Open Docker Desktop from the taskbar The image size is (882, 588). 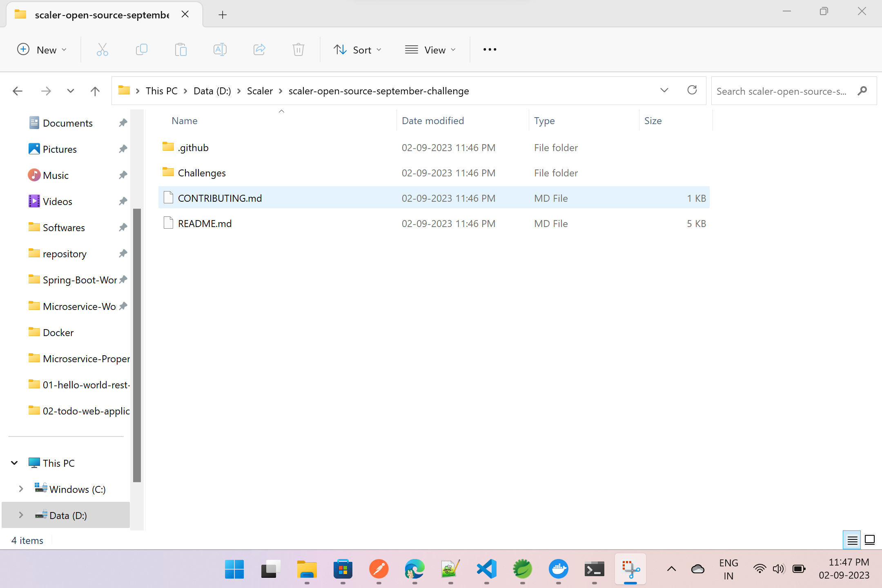(558, 569)
